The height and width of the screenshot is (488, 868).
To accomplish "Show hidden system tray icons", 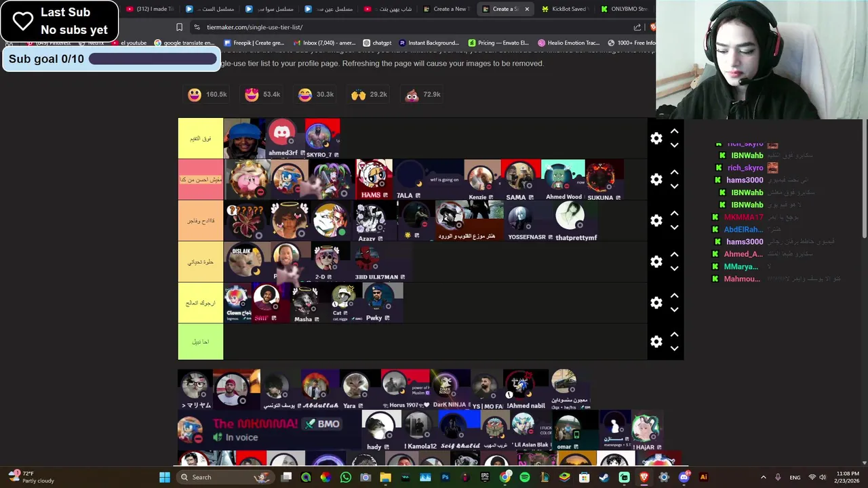I will 763,477.
